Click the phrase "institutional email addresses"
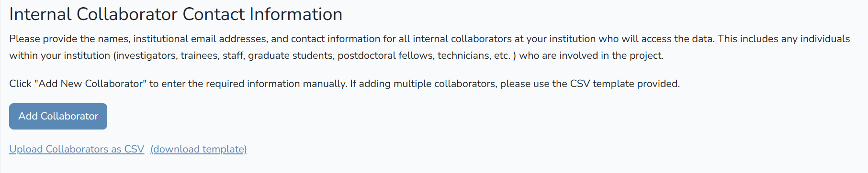Viewport: 868px width, 173px height. click(200, 39)
